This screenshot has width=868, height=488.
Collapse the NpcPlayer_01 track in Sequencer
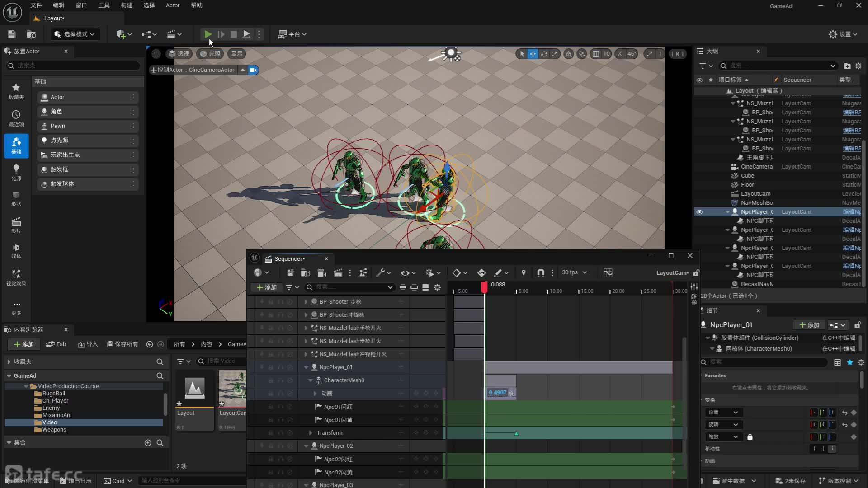(x=306, y=367)
